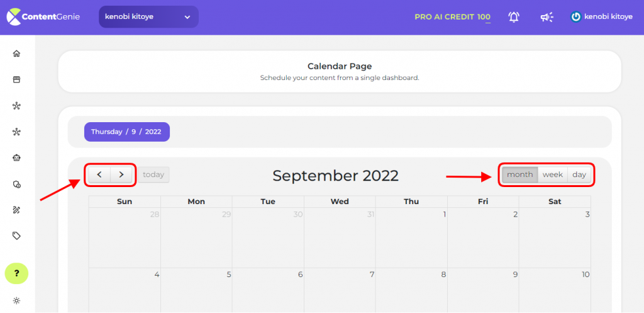Toggle the light/dark theme sun icon
Screen dimensions: 644x313
16,300
